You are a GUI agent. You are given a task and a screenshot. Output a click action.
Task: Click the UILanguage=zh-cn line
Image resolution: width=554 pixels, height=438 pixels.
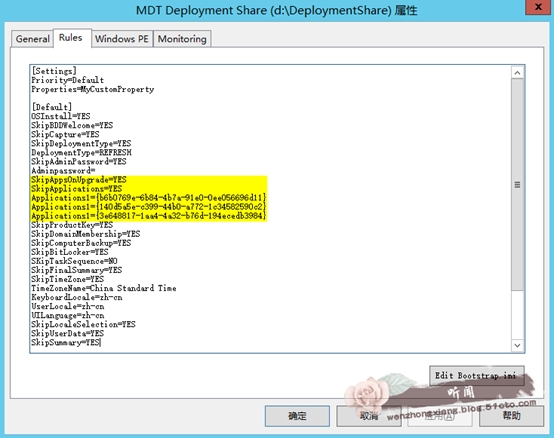tap(68, 315)
